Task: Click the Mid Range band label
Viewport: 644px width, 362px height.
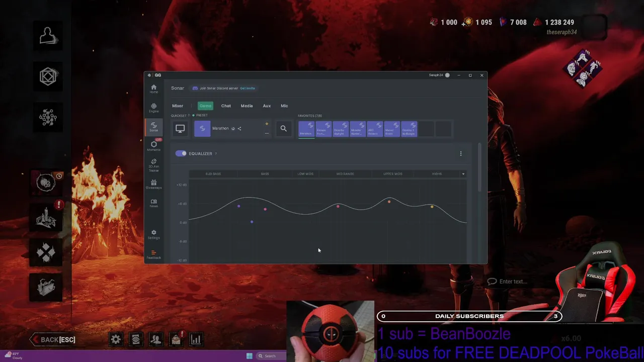Action: 345,174
